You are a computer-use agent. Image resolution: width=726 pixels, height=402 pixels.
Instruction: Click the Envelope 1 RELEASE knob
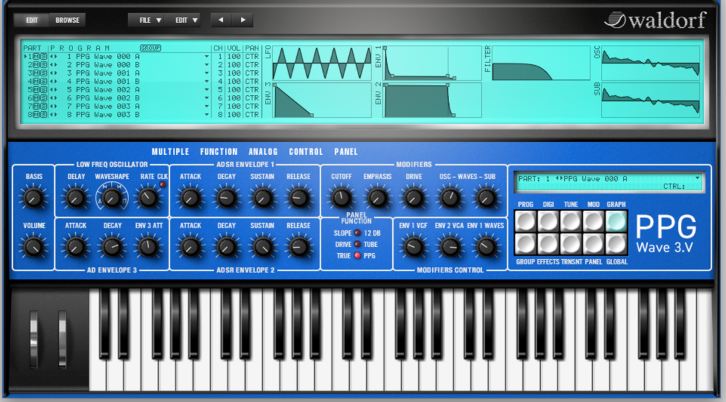[299, 198]
